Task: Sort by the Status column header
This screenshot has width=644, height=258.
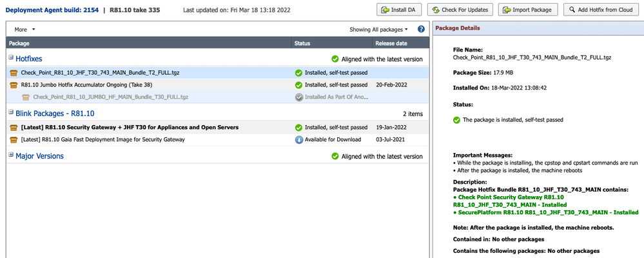Action: 332,43
